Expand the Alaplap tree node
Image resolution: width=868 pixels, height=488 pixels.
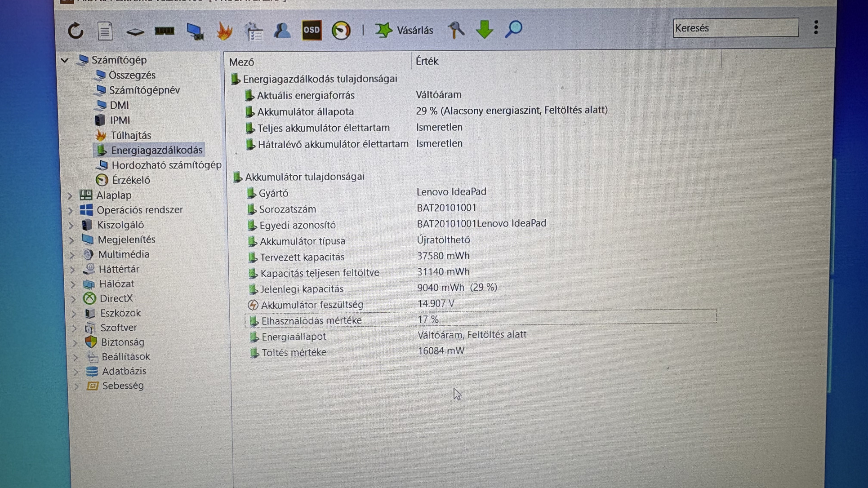pos(70,195)
